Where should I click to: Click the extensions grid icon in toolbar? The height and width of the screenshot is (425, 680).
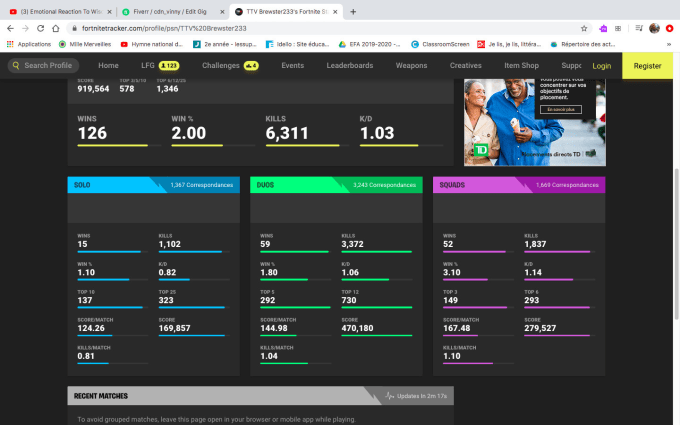(618, 28)
